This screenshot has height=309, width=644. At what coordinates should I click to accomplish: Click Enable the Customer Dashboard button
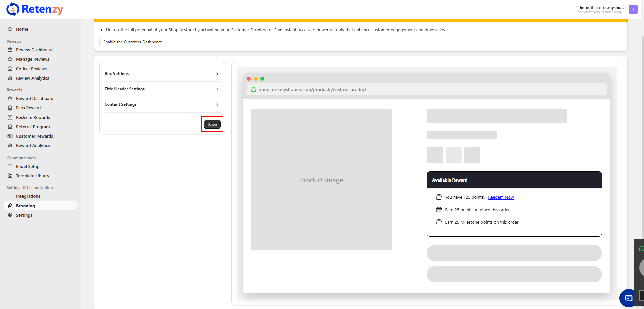pyautogui.click(x=133, y=42)
